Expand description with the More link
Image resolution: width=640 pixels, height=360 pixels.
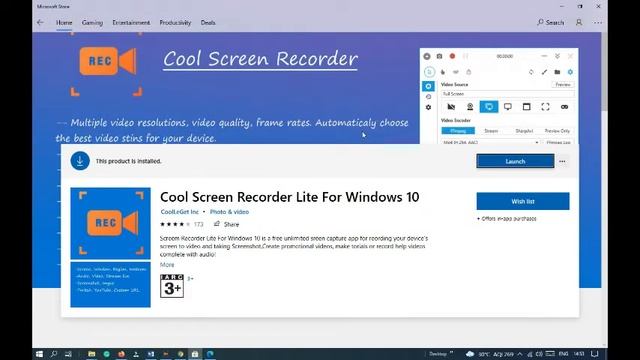tap(167, 265)
